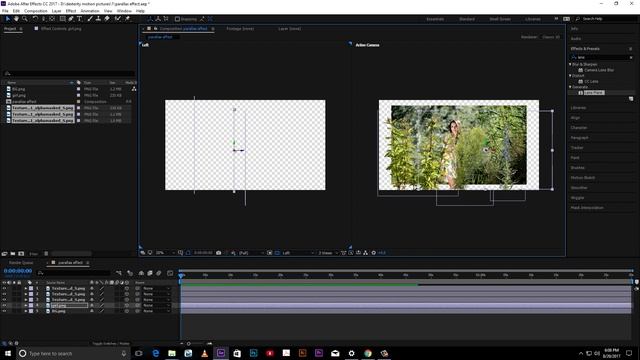Select the Selection arrow tool
Image resolution: width=640 pixels, height=360 pixels.
point(8,19)
